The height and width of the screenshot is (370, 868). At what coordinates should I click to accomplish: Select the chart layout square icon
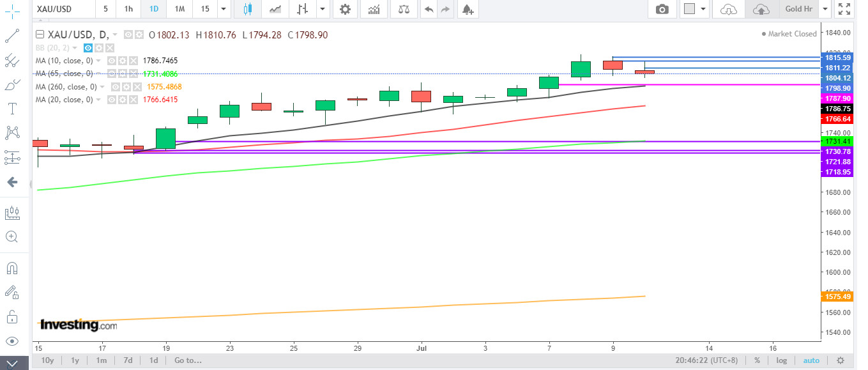(689, 9)
